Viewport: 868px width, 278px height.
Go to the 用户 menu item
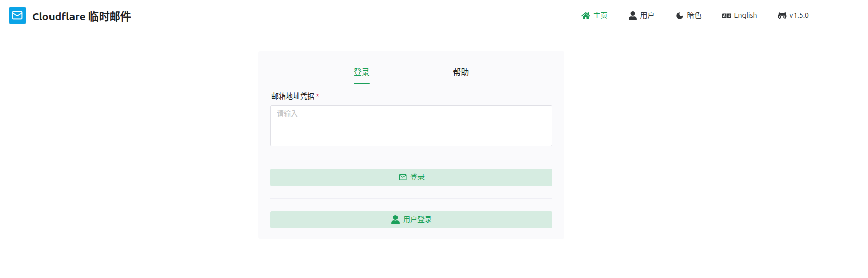click(647, 16)
